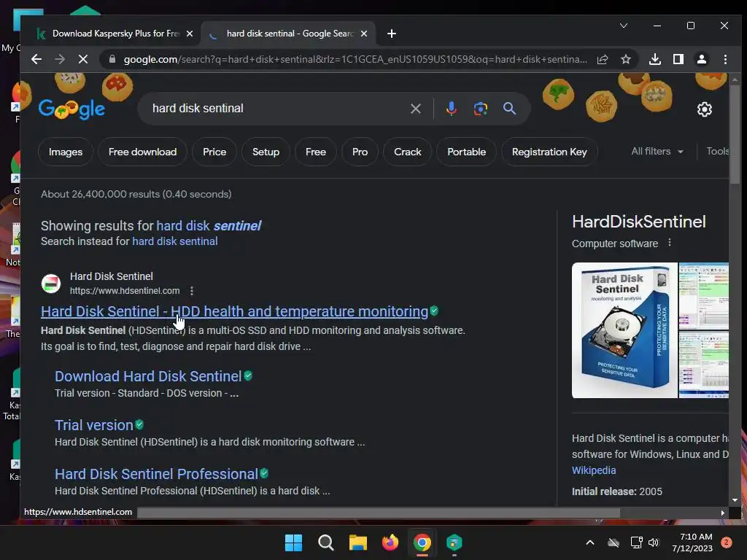747x560 pixels.
Task: Show hidden system tray icons
Action: 589,542
